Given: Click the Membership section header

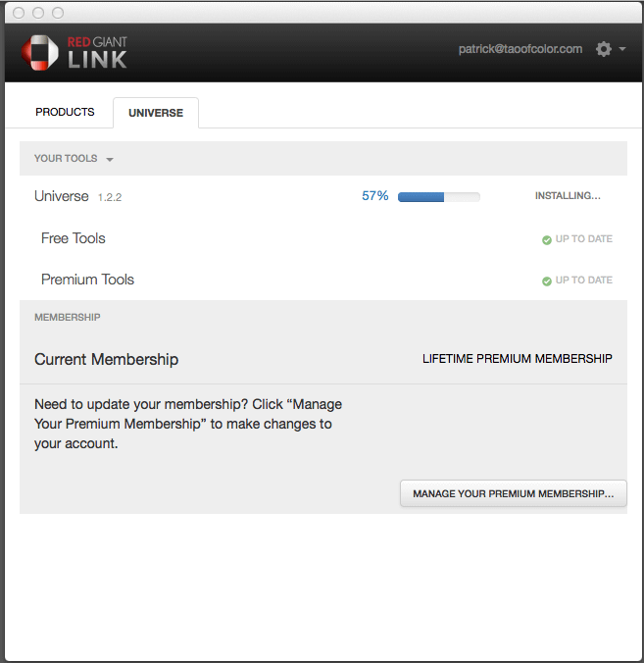Looking at the screenshot, I should click(x=68, y=317).
